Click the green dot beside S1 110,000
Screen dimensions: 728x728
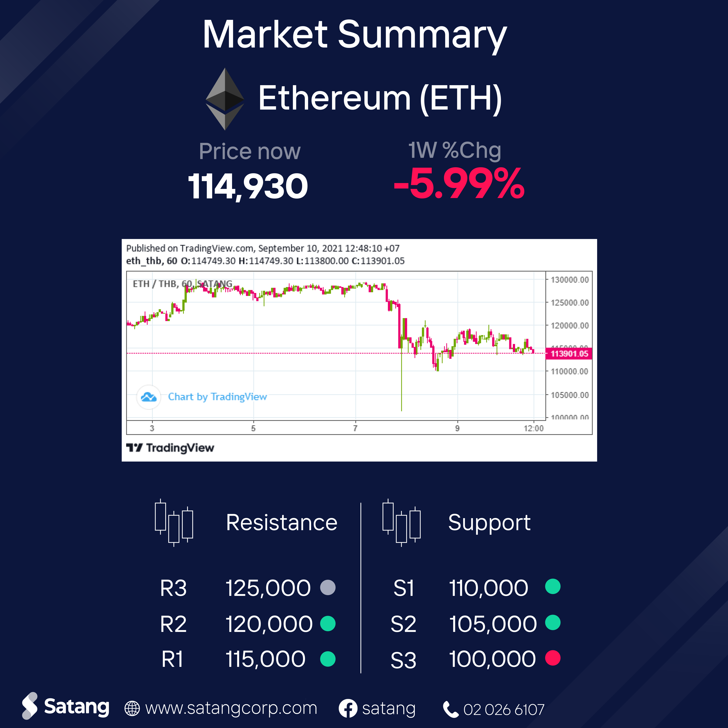click(x=553, y=586)
